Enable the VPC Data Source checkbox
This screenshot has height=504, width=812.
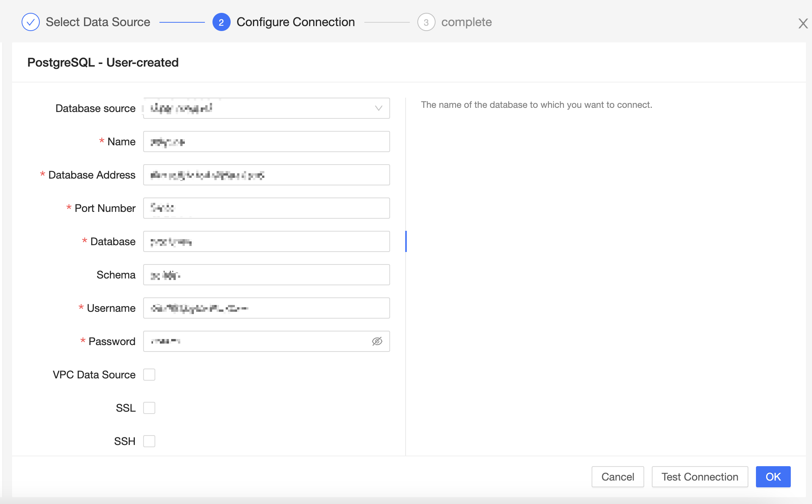pos(149,375)
